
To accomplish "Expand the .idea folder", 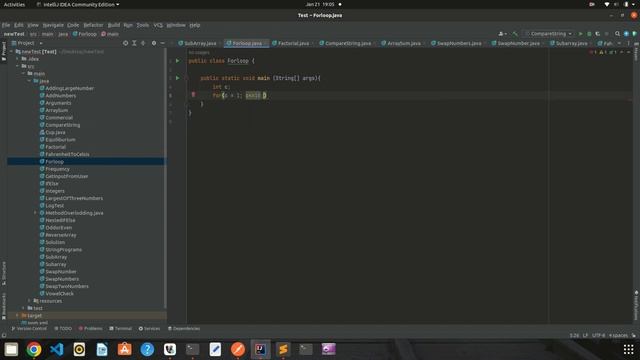I will 18,59.
